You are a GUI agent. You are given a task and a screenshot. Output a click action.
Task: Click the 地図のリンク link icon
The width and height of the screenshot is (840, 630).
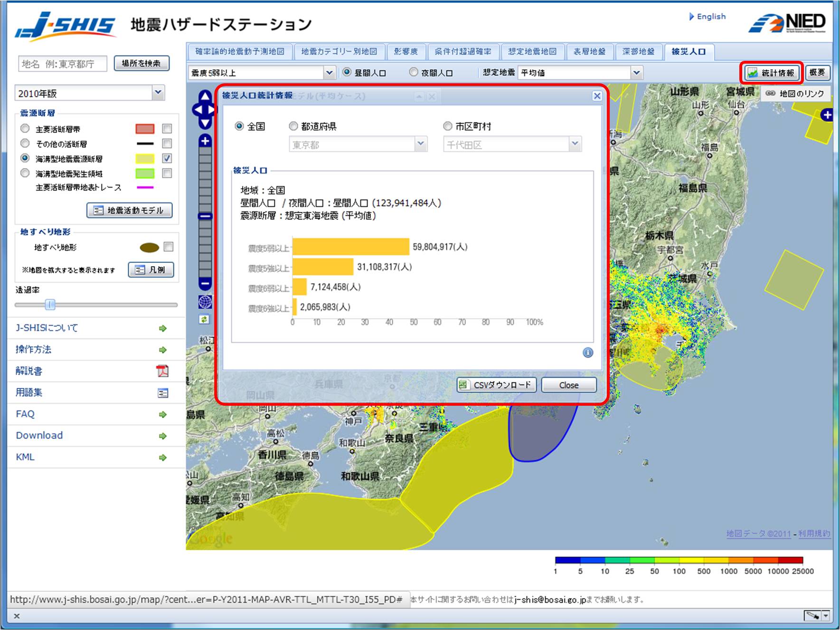770,94
